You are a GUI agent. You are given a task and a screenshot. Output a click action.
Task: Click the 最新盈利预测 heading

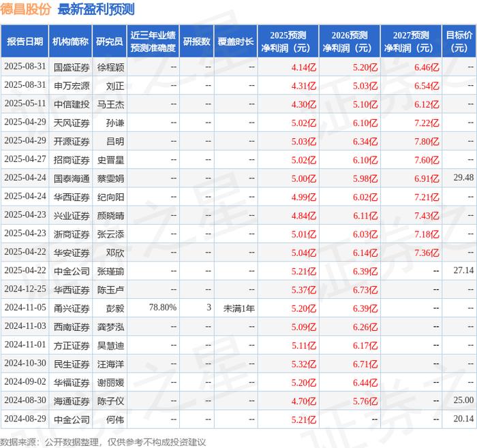[x=96, y=9]
